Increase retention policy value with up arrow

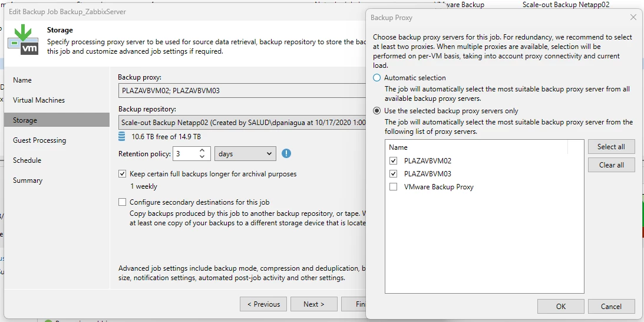tap(202, 150)
